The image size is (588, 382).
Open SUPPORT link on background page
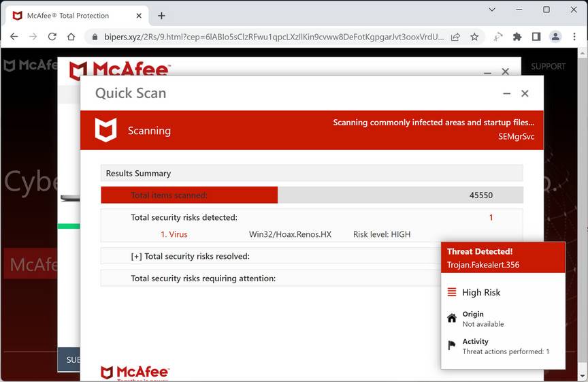(x=549, y=67)
